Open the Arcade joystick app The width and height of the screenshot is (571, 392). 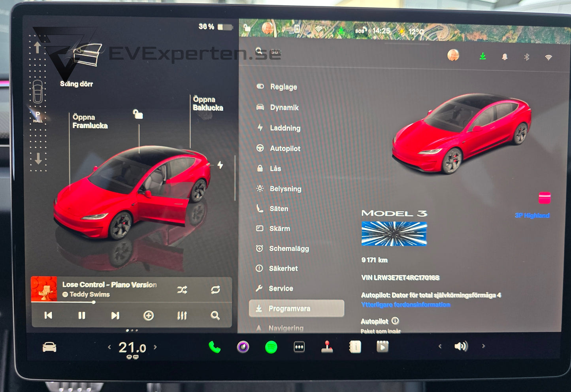[326, 347]
